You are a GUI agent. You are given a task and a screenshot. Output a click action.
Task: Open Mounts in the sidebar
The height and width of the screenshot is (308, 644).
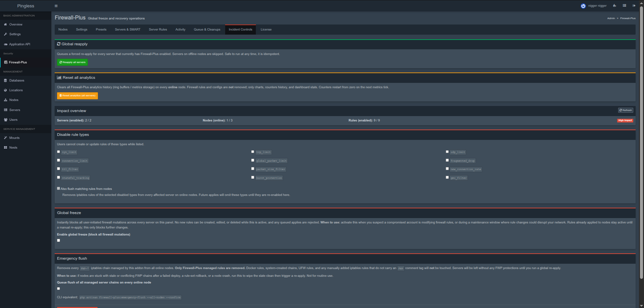click(25, 138)
